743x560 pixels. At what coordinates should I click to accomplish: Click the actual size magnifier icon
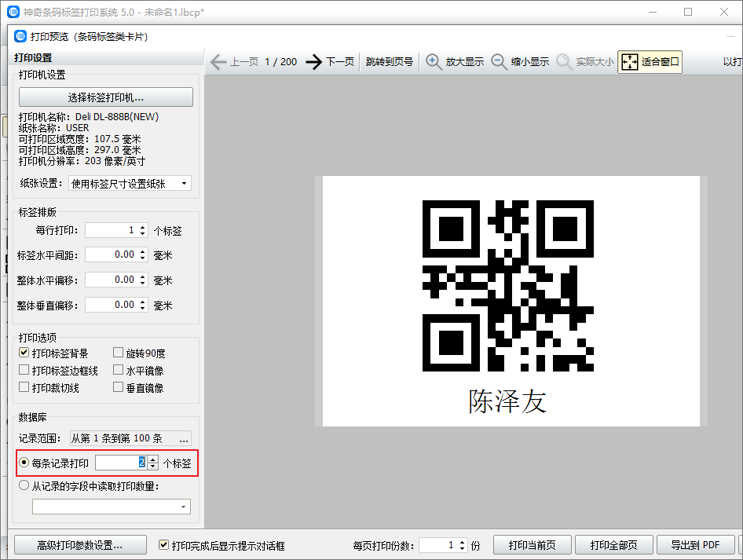pos(564,61)
